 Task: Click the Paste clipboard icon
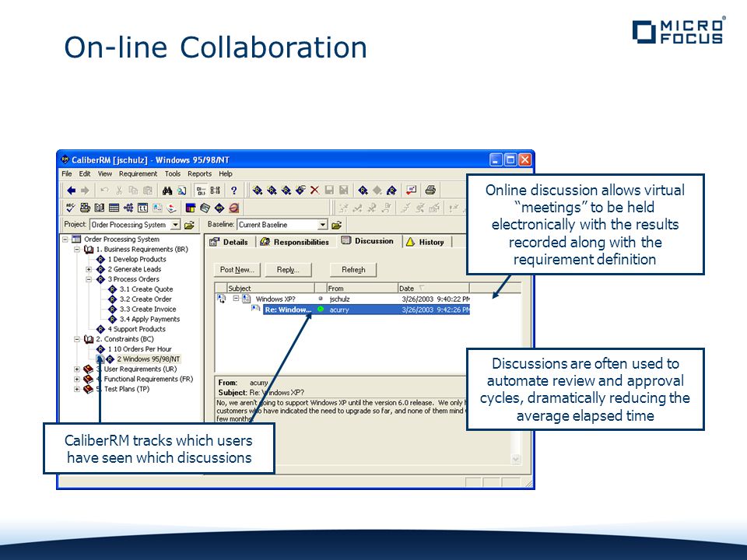(148, 191)
